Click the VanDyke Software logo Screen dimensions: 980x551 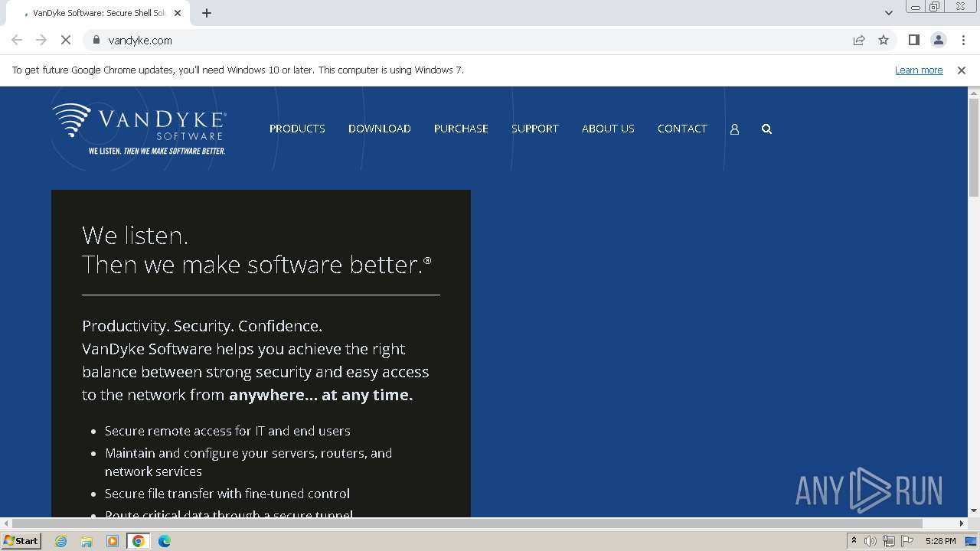(139, 129)
